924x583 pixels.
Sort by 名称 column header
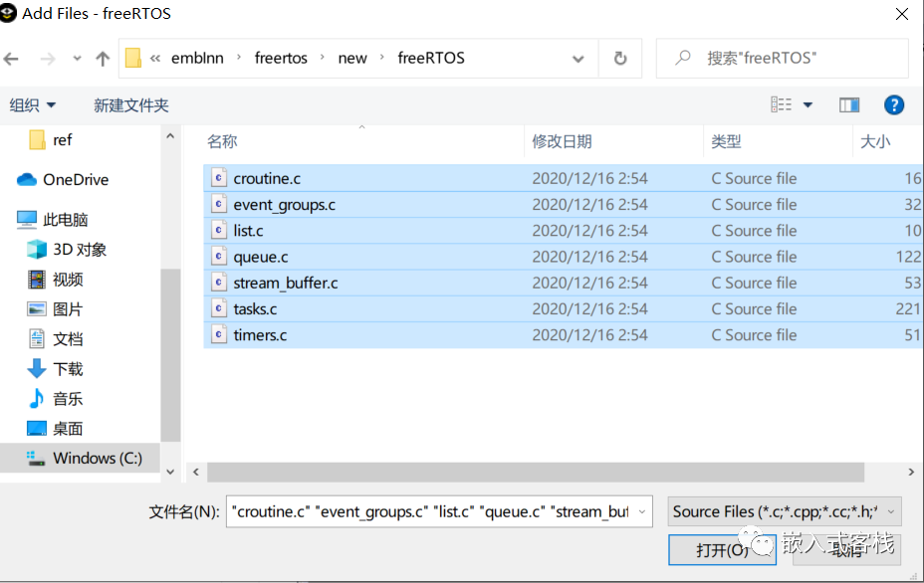(222, 141)
